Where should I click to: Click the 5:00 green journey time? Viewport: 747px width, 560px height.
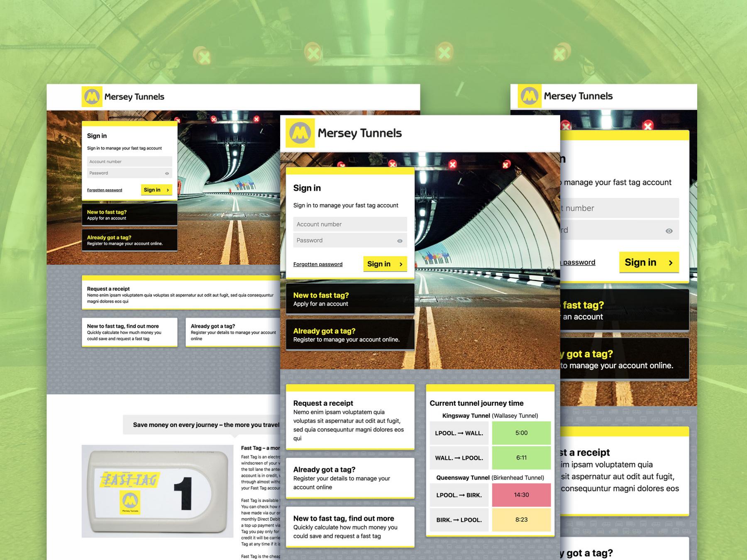click(x=521, y=433)
